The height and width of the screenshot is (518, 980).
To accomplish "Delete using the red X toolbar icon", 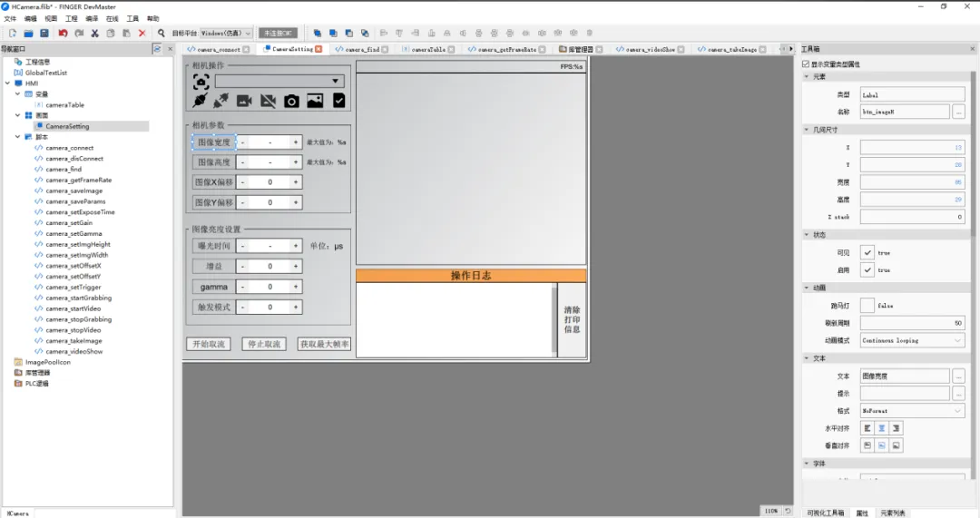I will coord(142,34).
